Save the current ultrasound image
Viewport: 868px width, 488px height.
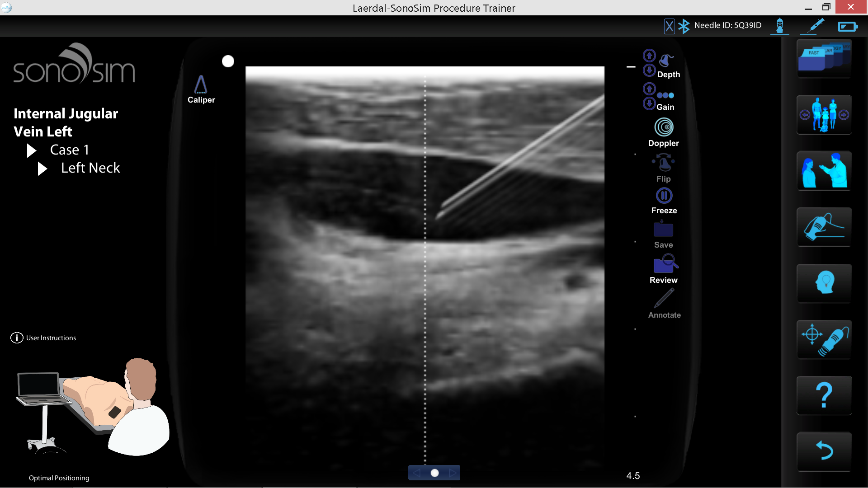[x=663, y=230]
